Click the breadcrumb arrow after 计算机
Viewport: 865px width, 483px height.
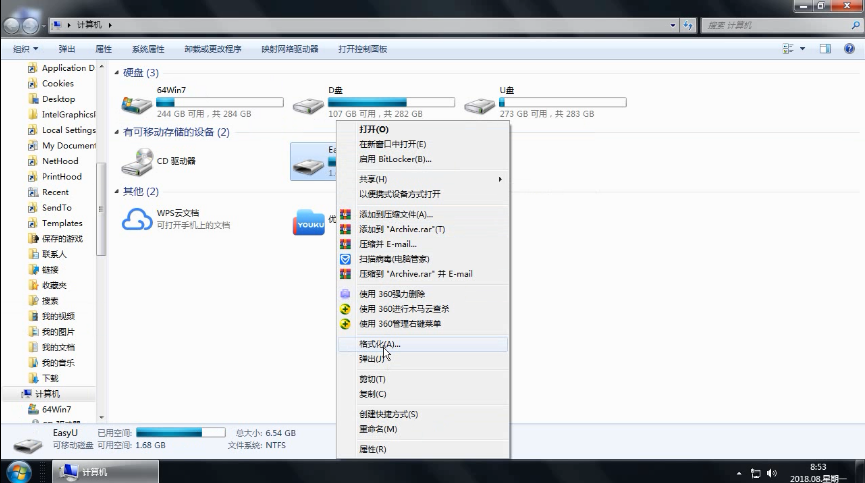(x=110, y=25)
